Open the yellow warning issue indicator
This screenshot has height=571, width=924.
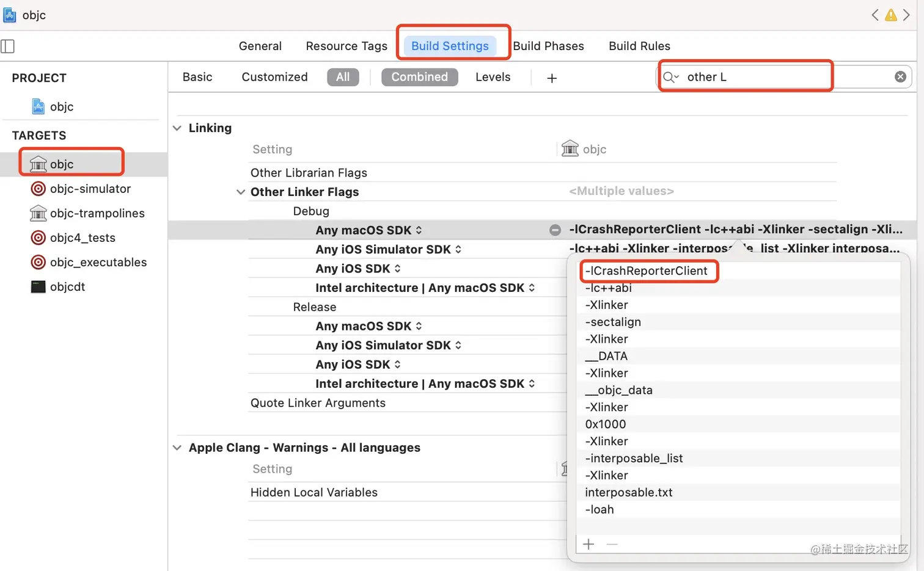tap(891, 15)
